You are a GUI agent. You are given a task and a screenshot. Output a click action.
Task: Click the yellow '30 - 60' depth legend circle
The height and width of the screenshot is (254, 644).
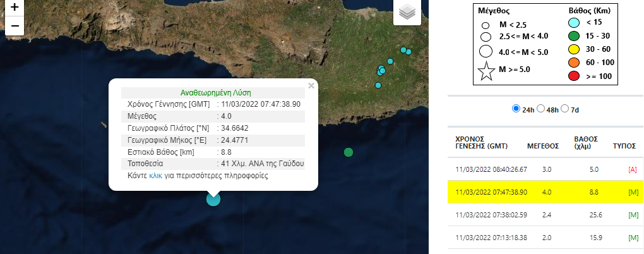[x=573, y=49]
